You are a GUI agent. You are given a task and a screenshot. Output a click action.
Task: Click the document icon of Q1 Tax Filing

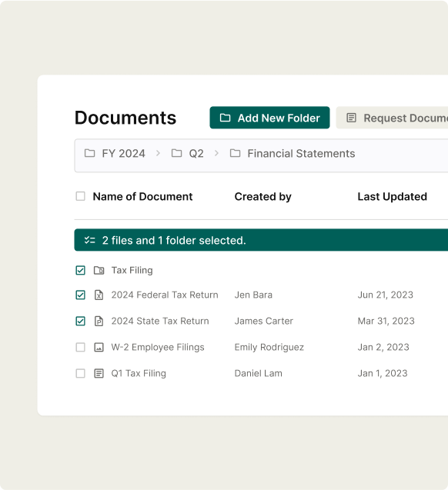tap(99, 373)
